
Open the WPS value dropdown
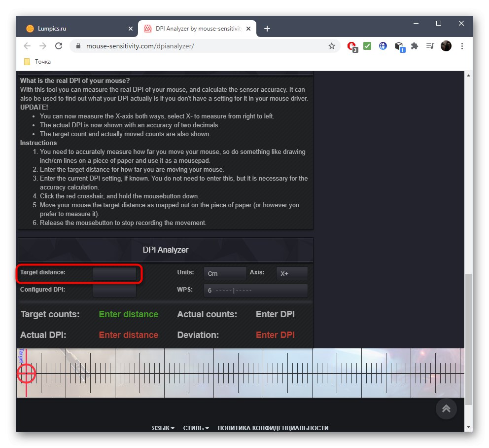coord(256,291)
